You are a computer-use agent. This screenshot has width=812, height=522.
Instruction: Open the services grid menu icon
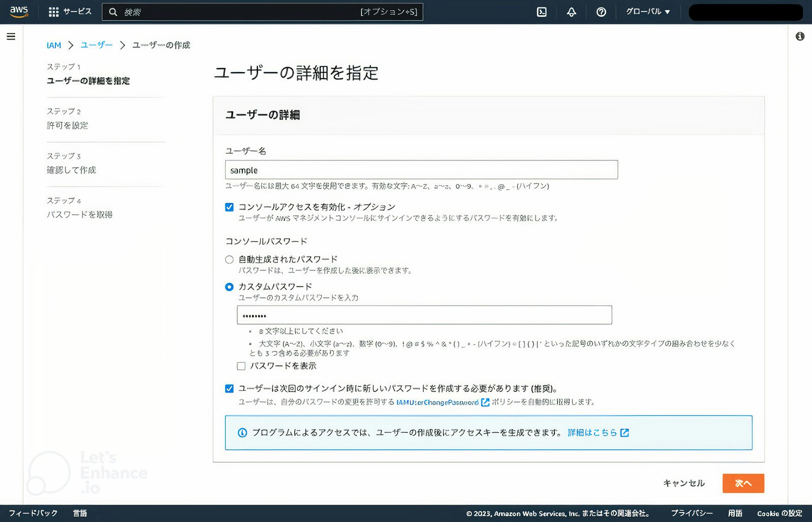(x=53, y=12)
